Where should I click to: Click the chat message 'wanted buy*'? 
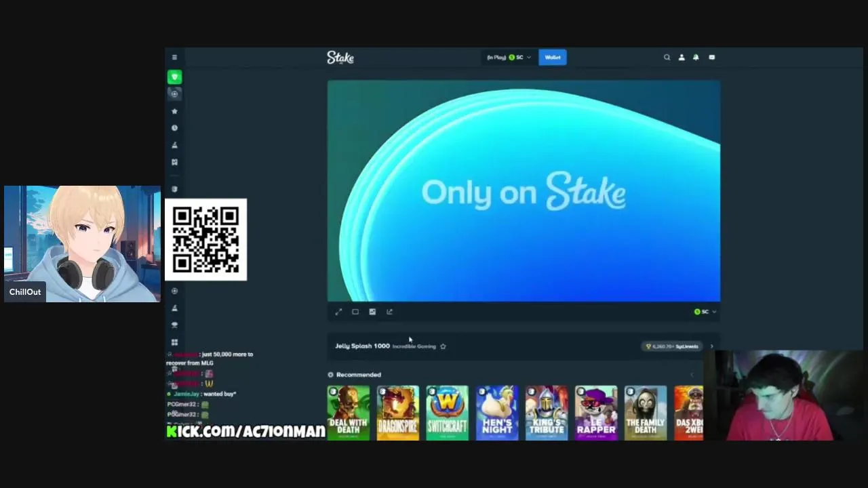tap(219, 394)
